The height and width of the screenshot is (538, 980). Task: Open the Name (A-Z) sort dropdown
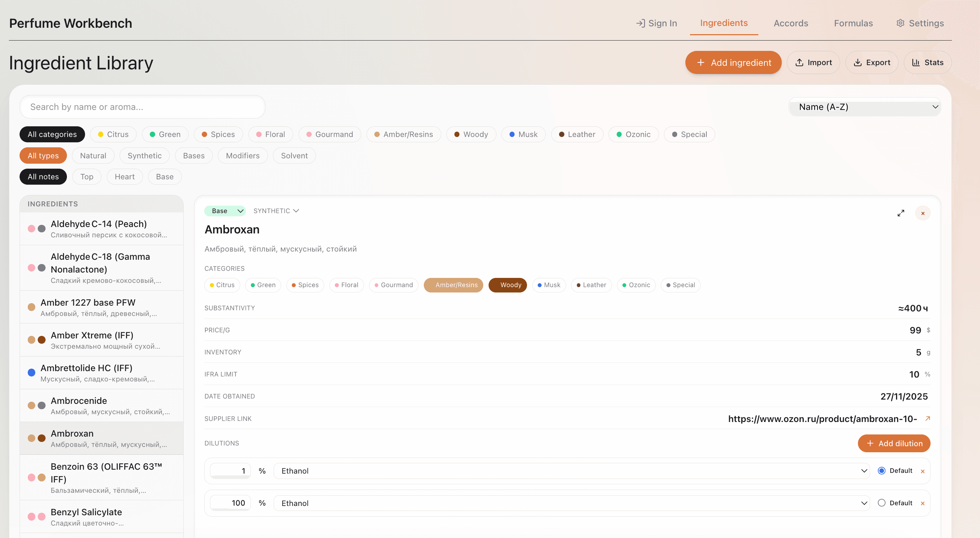[x=865, y=107]
